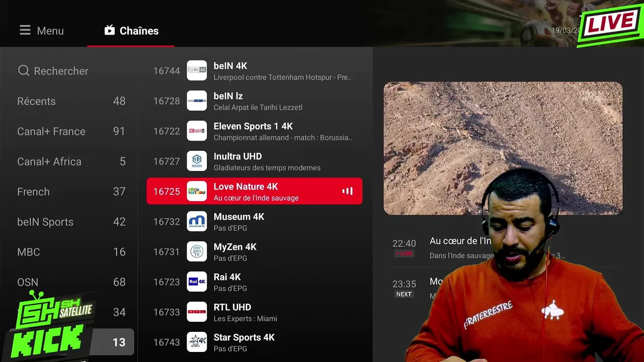Click the RTL UHD channel logo
This screenshot has width=644, height=362.
[x=197, y=312]
